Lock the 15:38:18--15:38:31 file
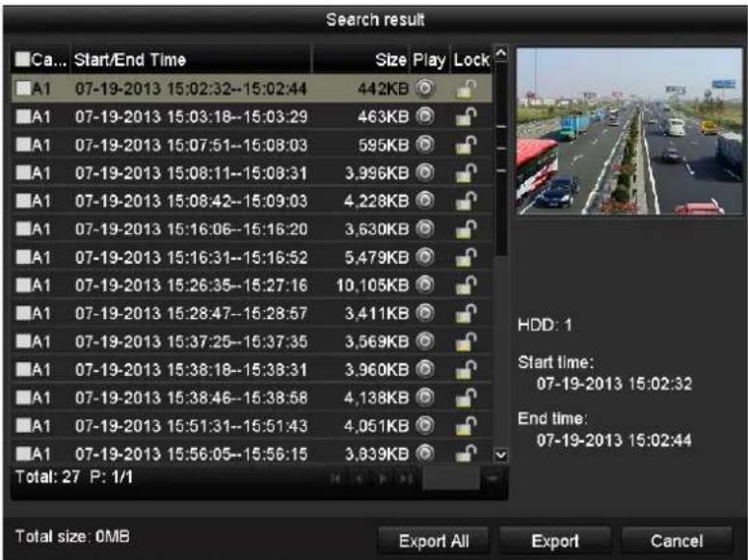The image size is (748, 560). [467, 370]
